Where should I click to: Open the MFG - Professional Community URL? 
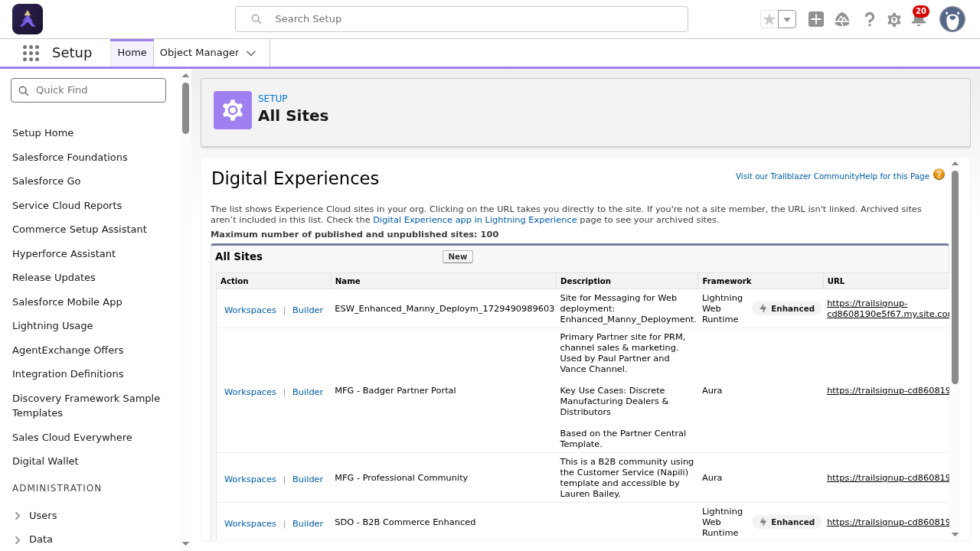click(888, 478)
